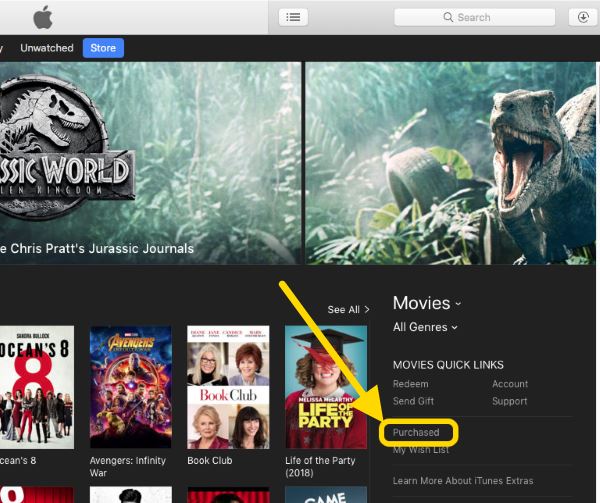Open the list view button
Screen dimensions: 600x503
click(x=293, y=17)
